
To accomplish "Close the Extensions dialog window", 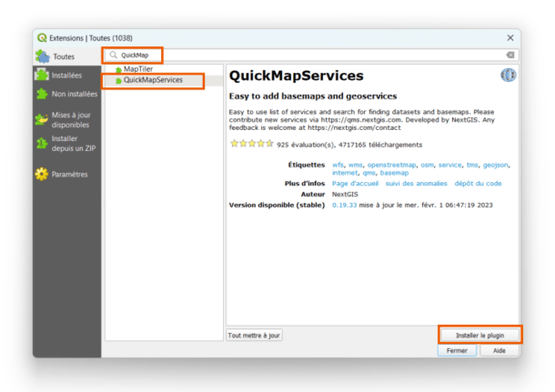I will click(x=510, y=38).
